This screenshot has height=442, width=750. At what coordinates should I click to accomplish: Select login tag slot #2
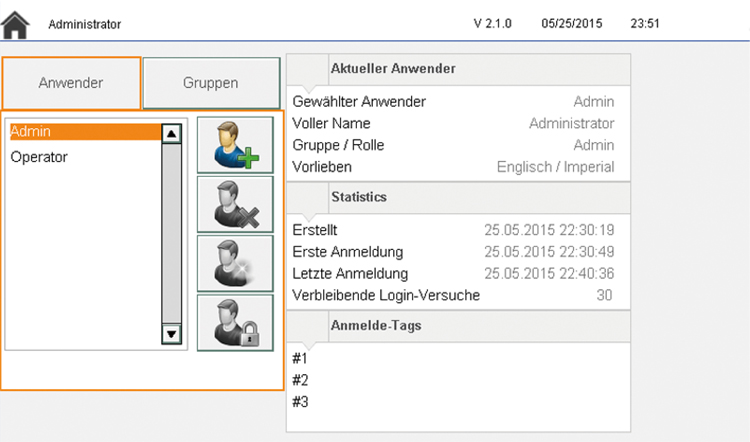300,380
